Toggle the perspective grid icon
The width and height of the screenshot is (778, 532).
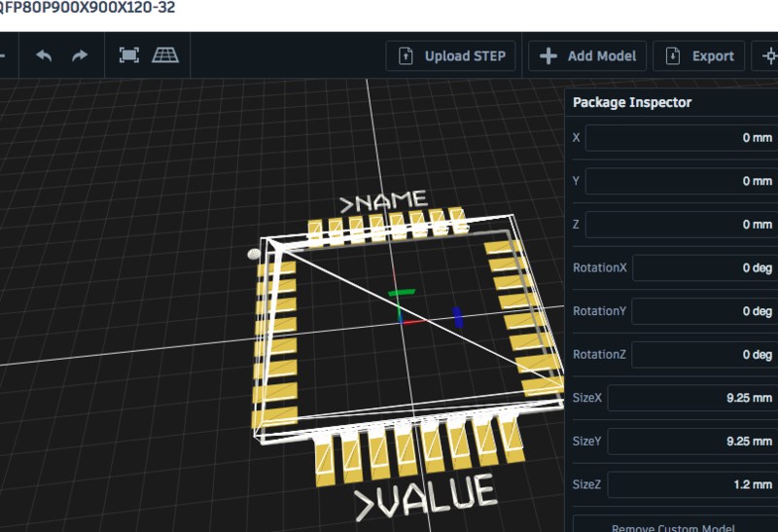click(x=165, y=55)
